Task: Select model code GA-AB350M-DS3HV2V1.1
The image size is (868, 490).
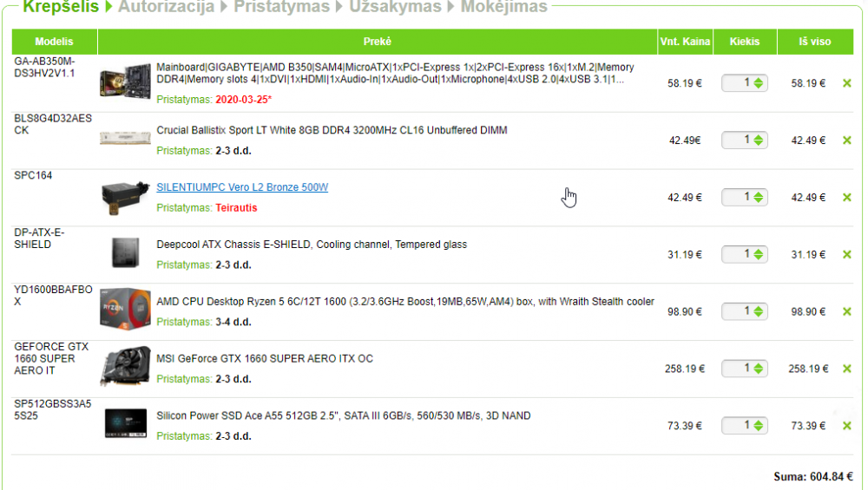Action: tap(44, 68)
